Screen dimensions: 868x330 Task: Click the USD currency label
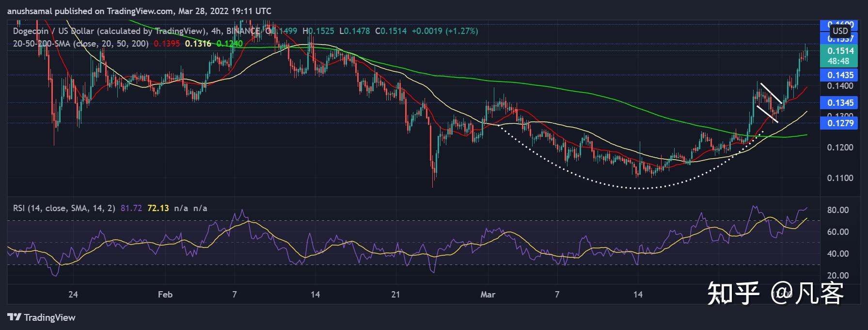[840, 31]
